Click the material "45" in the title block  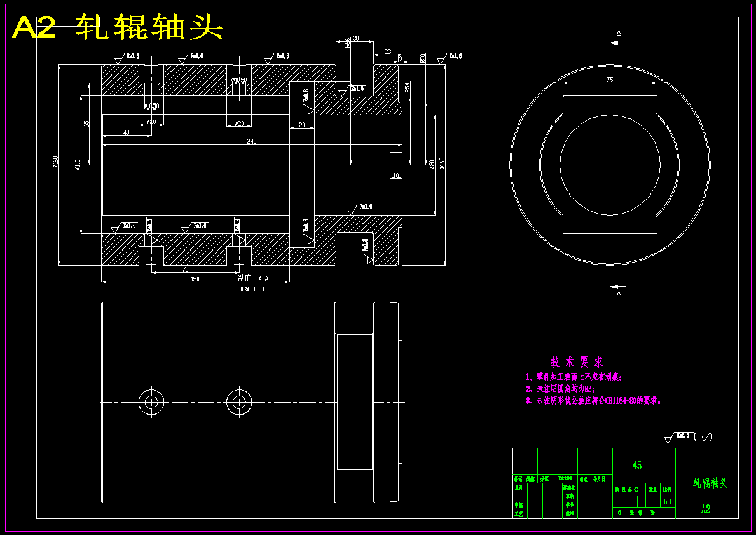pyautogui.click(x=637, y=466)
